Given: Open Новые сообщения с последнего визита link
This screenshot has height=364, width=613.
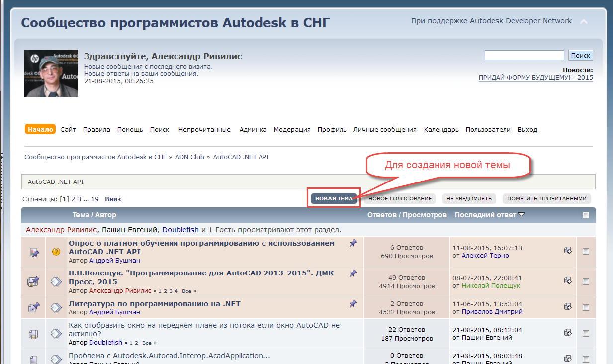Looking at the screenshot, I should click(x=148, y=66).
